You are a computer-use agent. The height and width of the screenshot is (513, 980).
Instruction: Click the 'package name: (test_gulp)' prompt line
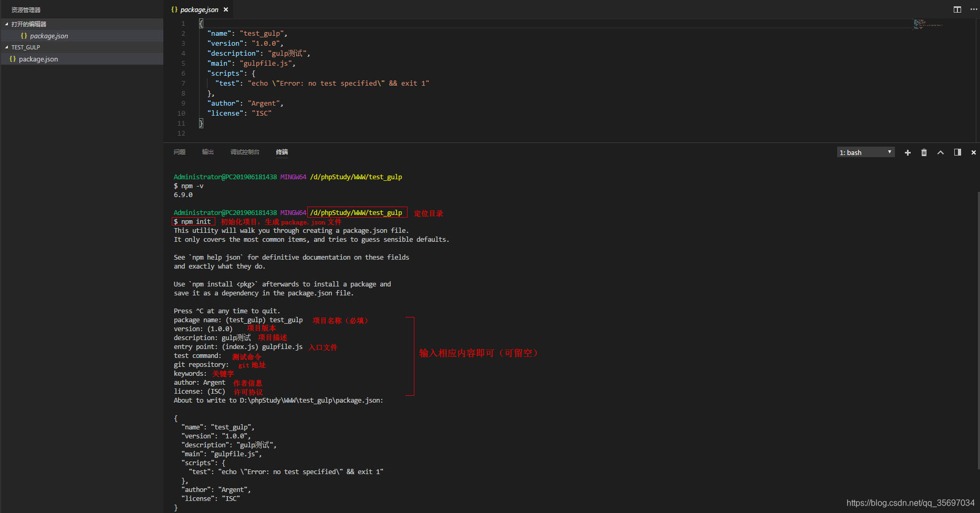(238, 320)
